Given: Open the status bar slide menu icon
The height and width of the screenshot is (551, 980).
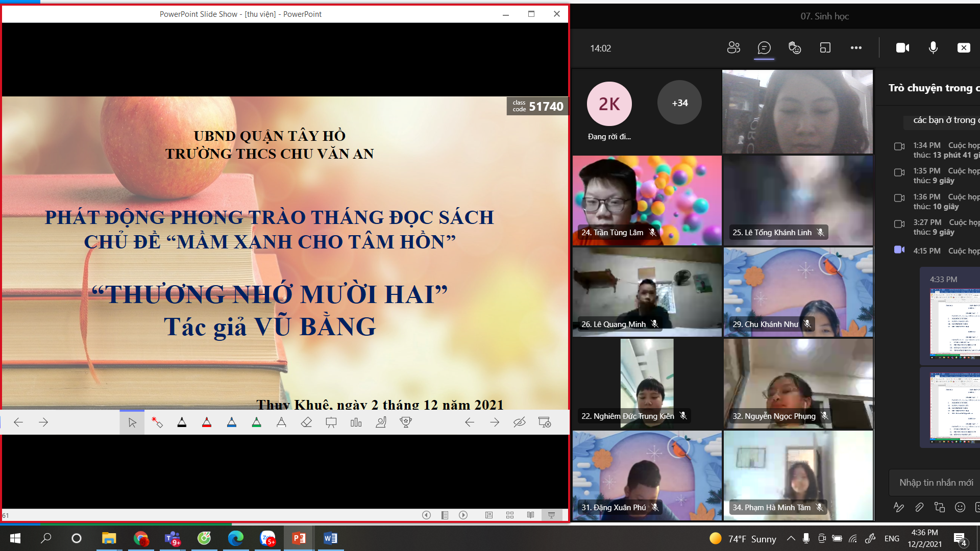Looking at the screenshot, I should [445, 515].
